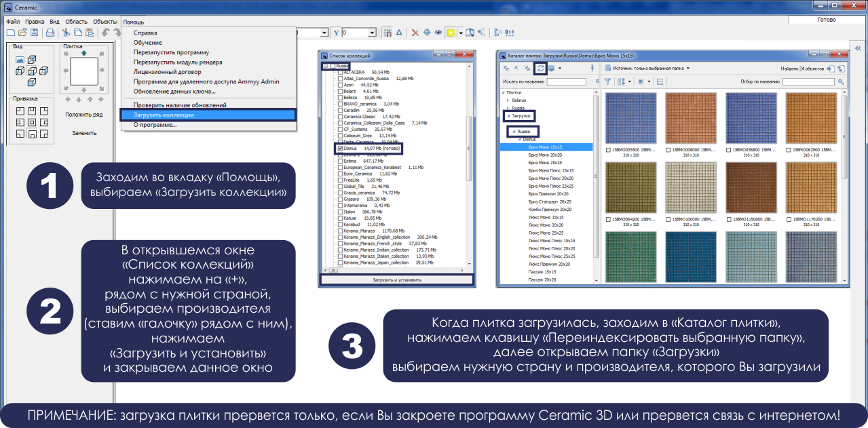
Task: Click the reindex selected folder icon
Action: [x=540, y=68]
